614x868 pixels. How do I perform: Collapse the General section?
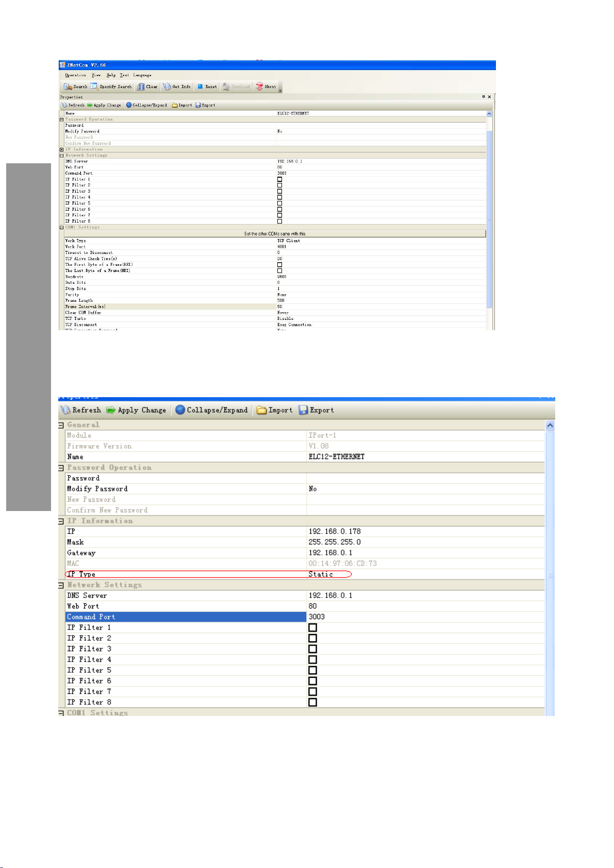[x=61, y=425]
